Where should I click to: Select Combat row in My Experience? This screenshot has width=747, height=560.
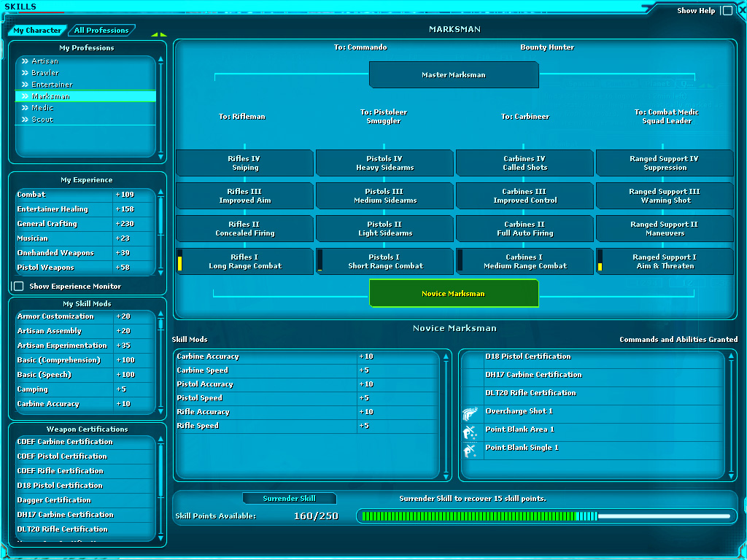coord(86,194)
